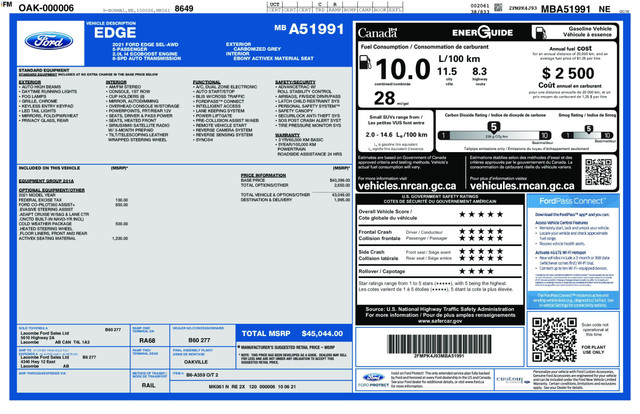
Task: Click the 2.0 - 14.6 L/100 km range
Action: (396, 134)
